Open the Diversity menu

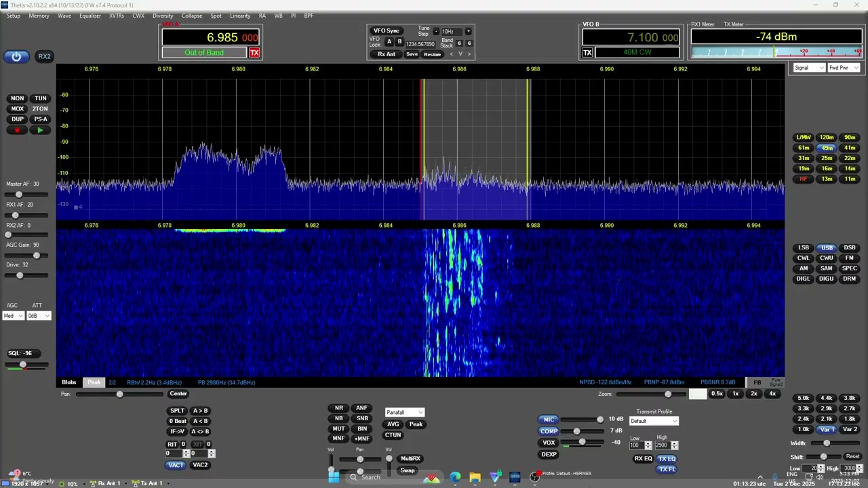point(163,16)
